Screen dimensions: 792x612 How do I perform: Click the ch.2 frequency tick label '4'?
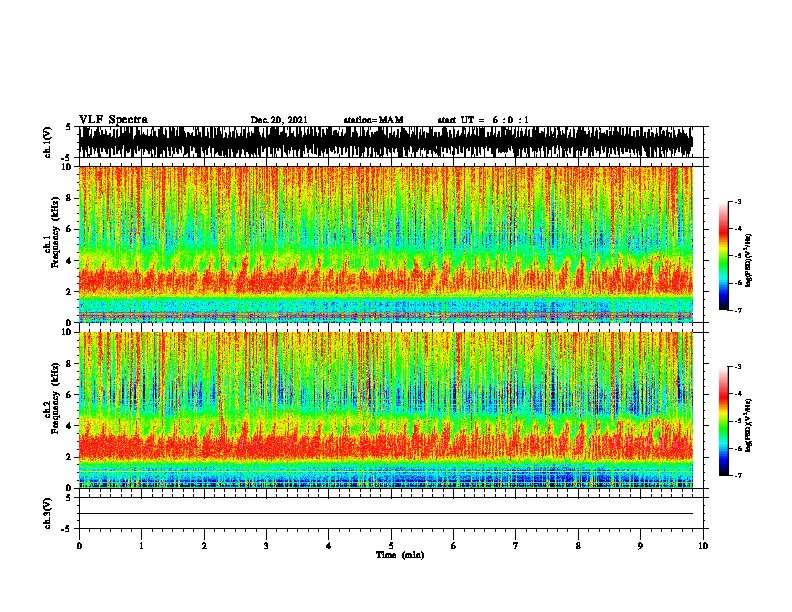[69, 426]
